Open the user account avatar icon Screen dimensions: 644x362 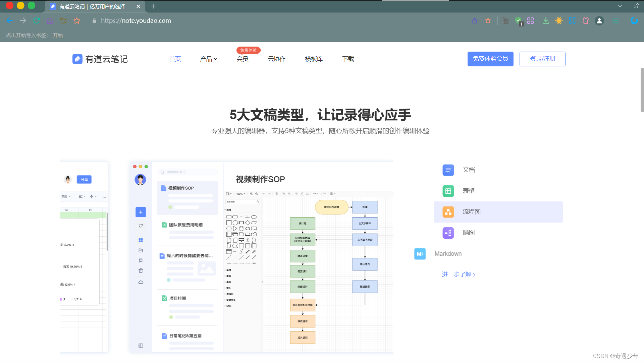click(x=599, y=21)
